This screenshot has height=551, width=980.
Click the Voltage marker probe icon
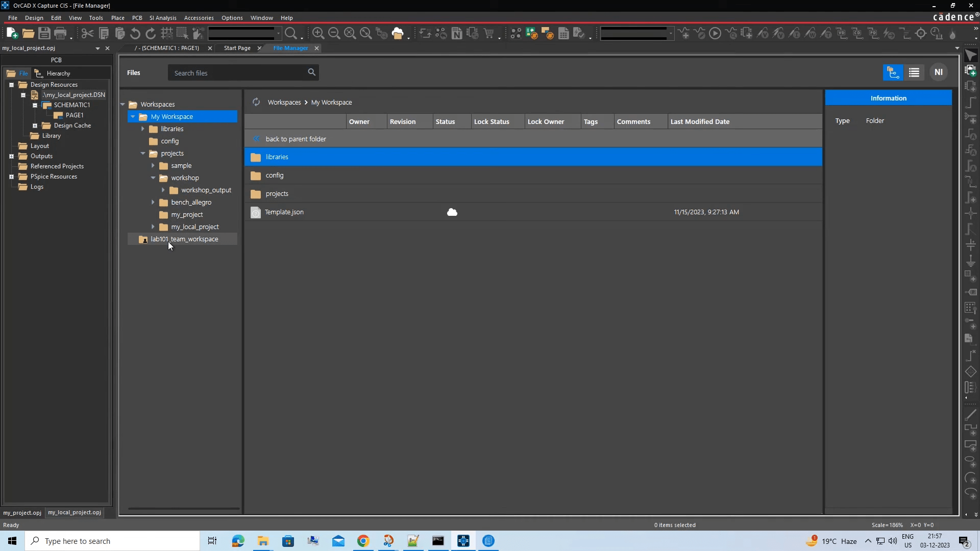763,34
